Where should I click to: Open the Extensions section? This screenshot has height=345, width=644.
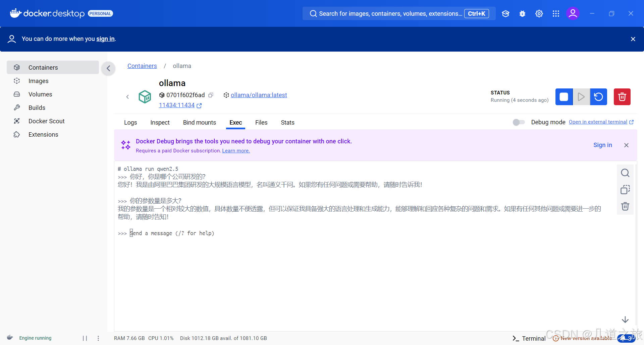click(44, 134)
